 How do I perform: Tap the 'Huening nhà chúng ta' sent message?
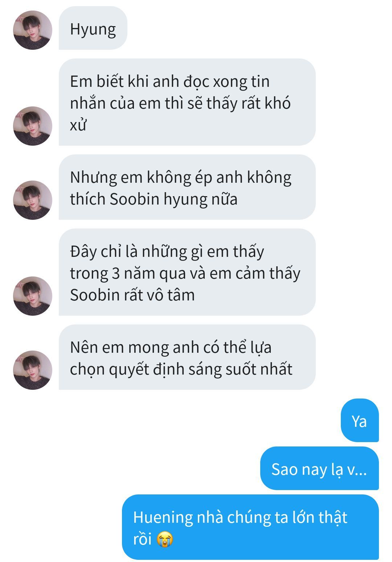pyautogui.click(x=250, y=527)
